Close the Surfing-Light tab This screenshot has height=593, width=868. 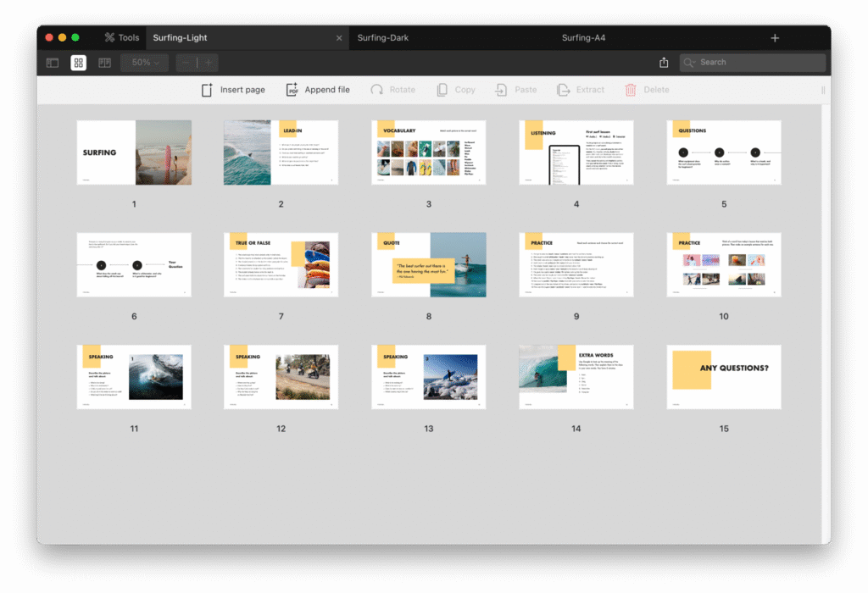pos(339,38)
